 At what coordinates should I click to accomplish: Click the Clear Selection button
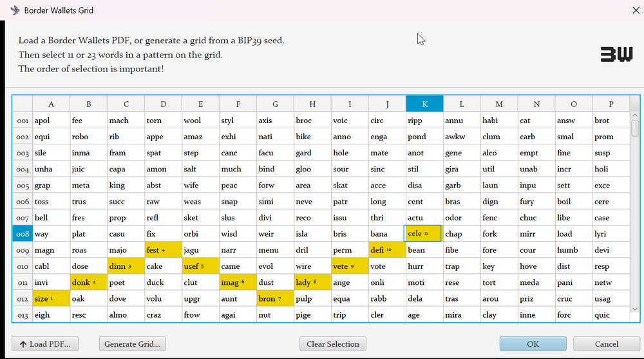point(333,344)
